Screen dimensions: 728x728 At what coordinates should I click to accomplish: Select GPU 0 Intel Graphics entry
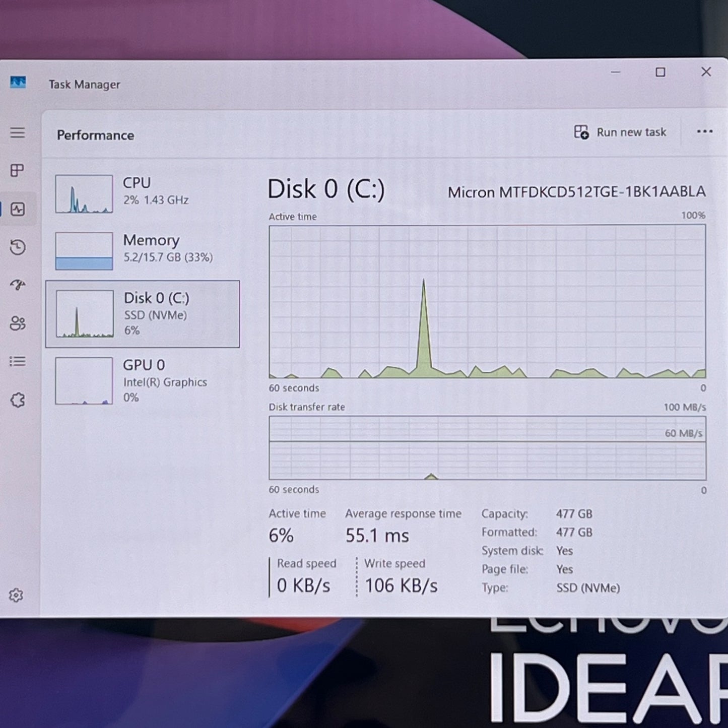point(143,381)
